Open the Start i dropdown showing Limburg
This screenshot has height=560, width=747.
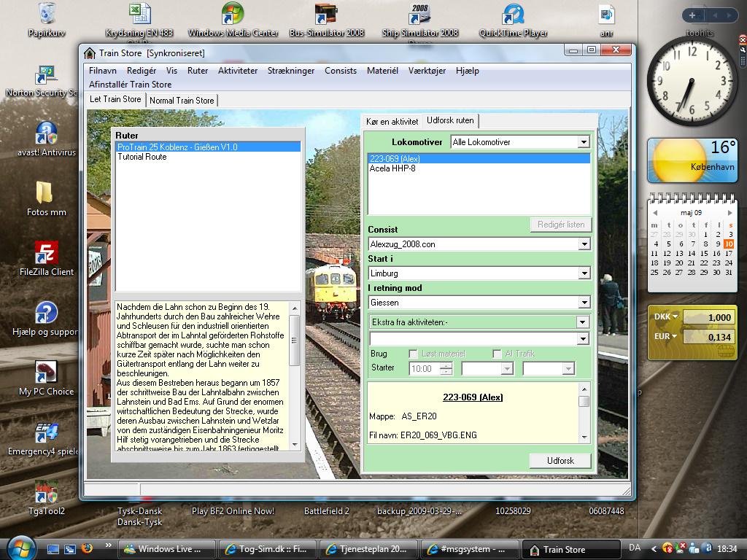coord(584,273)
